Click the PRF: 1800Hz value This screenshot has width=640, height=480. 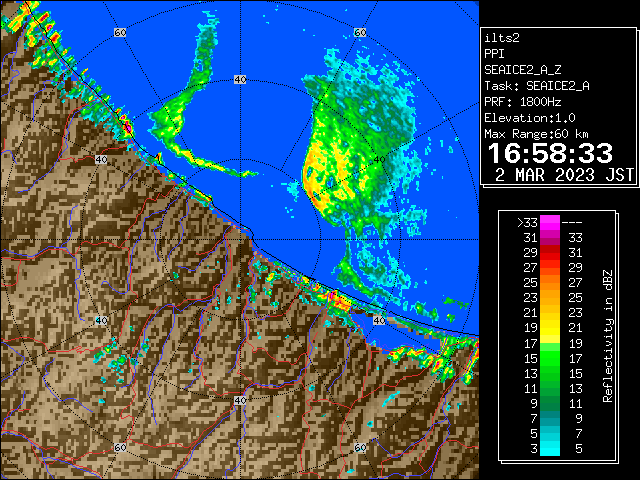(523, 102)
